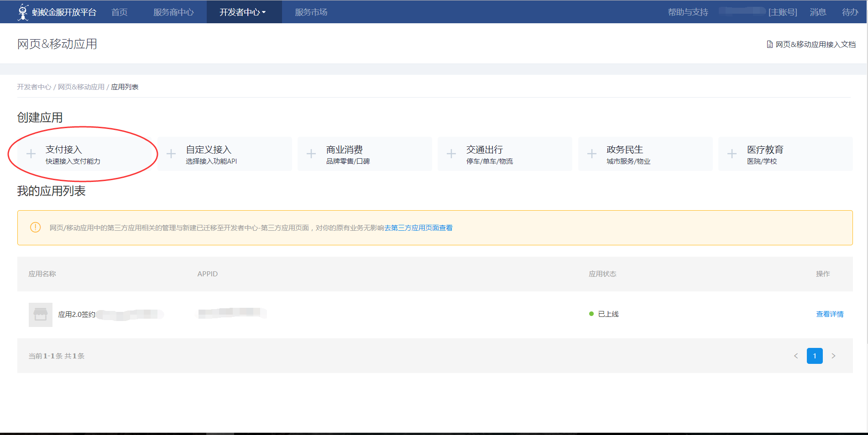Click 当前1-1条 共1条 pagination summary

tap(57, 356)
